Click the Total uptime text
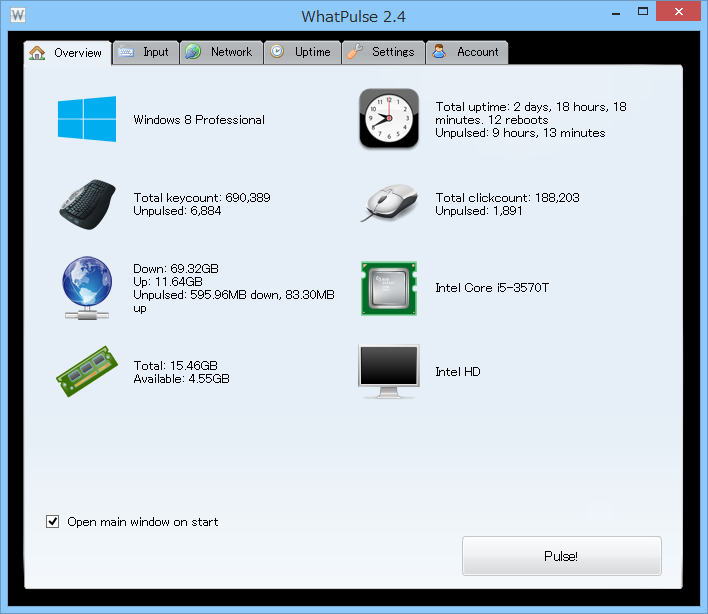 tap(531, 113)
